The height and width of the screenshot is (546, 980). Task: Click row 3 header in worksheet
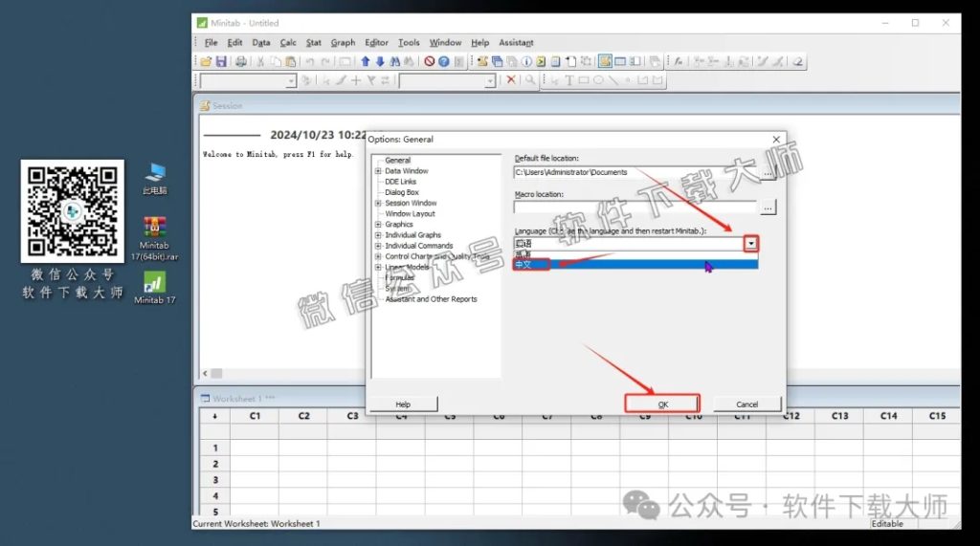pos(215,480)
